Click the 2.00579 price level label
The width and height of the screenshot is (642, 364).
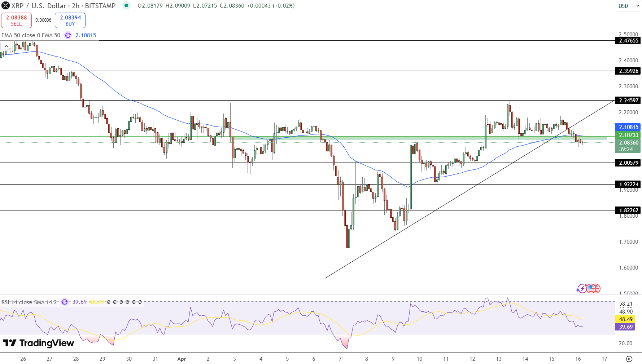(x=629, y=163)
